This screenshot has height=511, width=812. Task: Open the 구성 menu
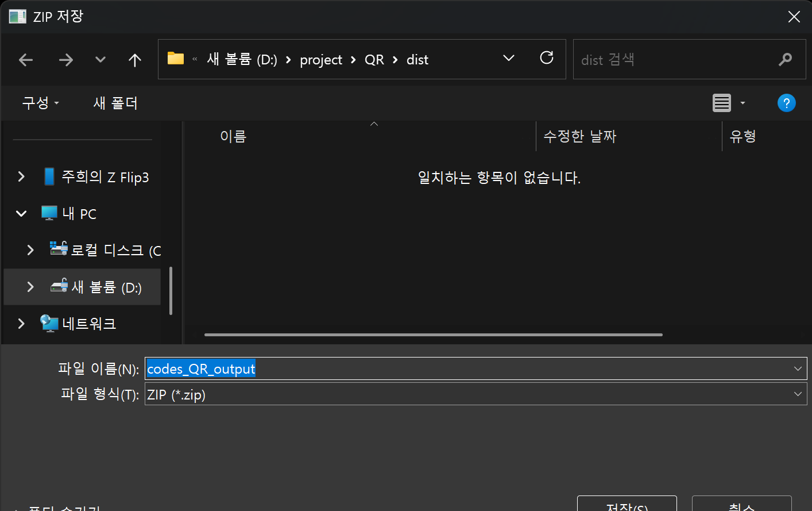point(40,103)
